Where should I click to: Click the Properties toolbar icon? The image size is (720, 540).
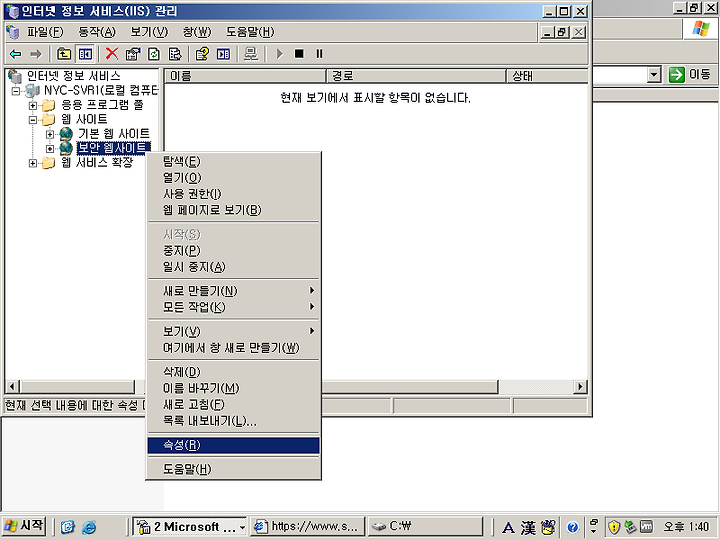pyautogui.click(x=133, y=54)
